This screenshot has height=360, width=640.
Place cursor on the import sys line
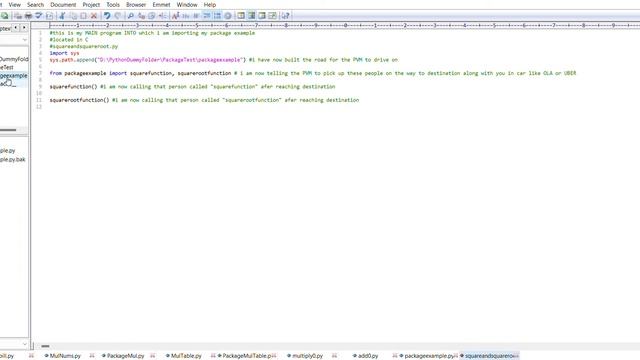[x=64, y=53]
